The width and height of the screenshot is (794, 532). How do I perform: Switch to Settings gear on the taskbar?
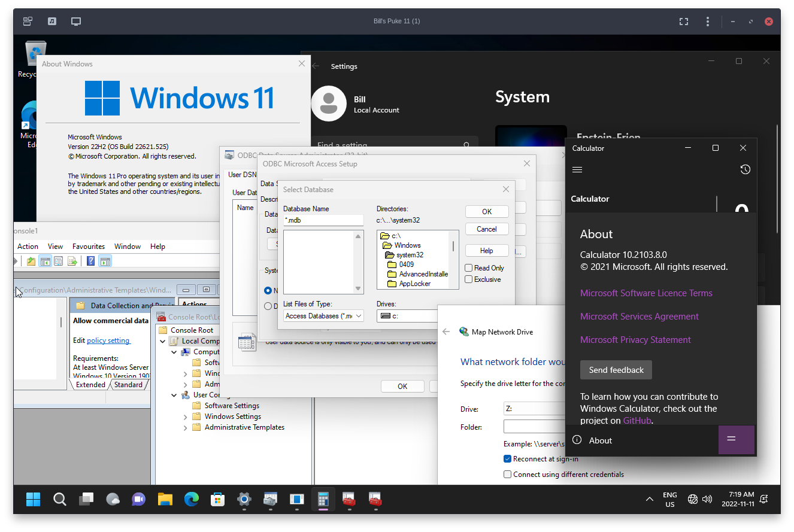click(244, 498)
